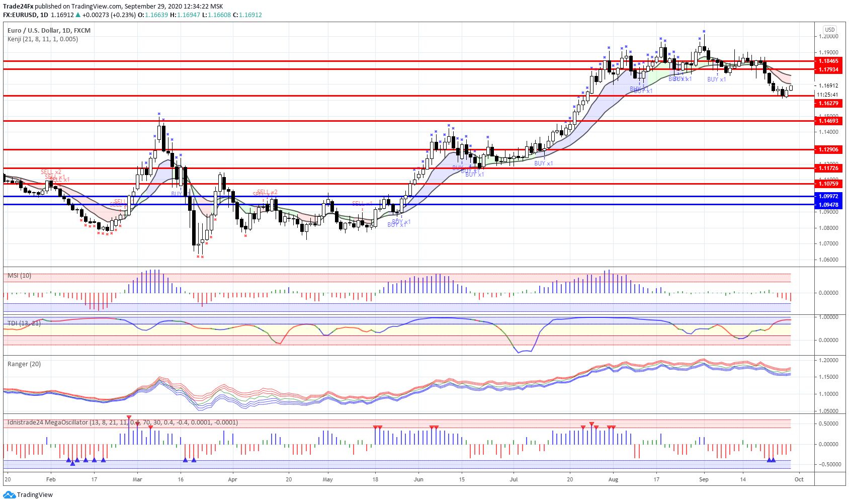Viewport: 849px width, 504px height.
Task: Select the Kenji (21, 8, 11, 1, 0.005) legend
Action: tap(43, 39)
